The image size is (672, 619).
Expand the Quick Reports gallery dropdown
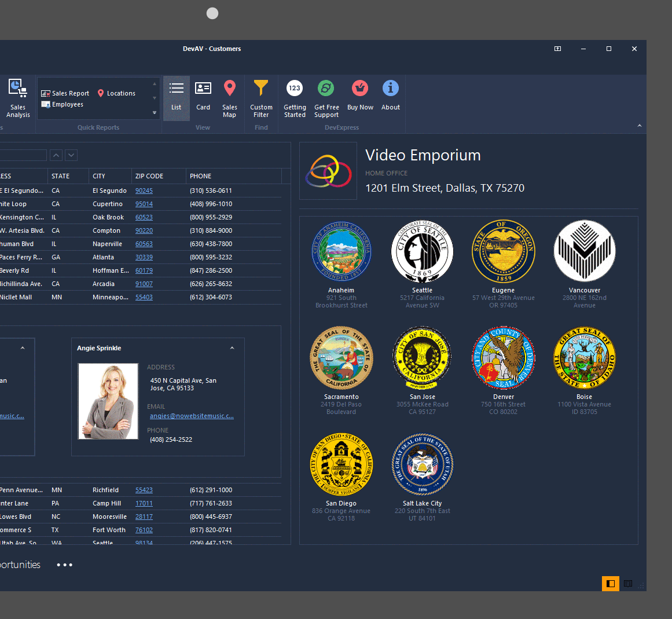(x=155, y=113)
